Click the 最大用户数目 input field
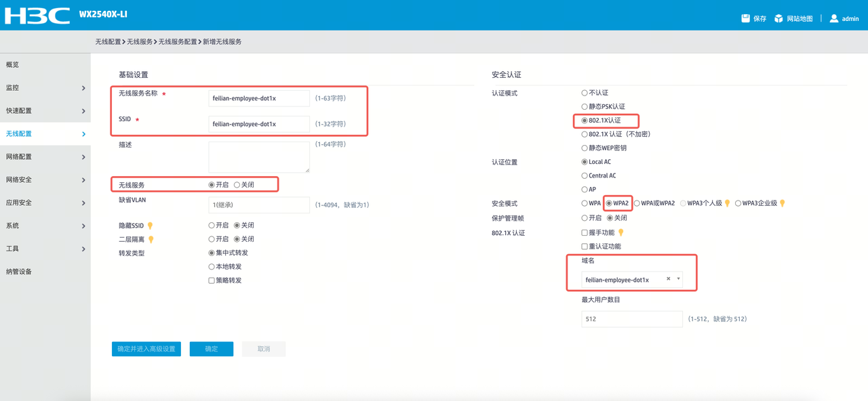Viewport: 868px width, 401px height. pyautogui.click(x=632, y=318)
